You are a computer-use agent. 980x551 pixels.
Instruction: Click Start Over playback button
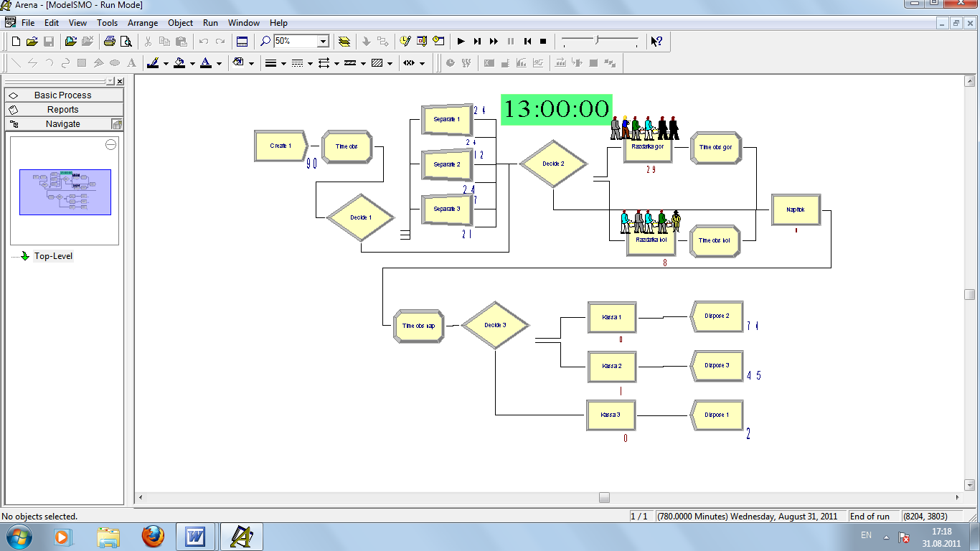pos(527,42)
